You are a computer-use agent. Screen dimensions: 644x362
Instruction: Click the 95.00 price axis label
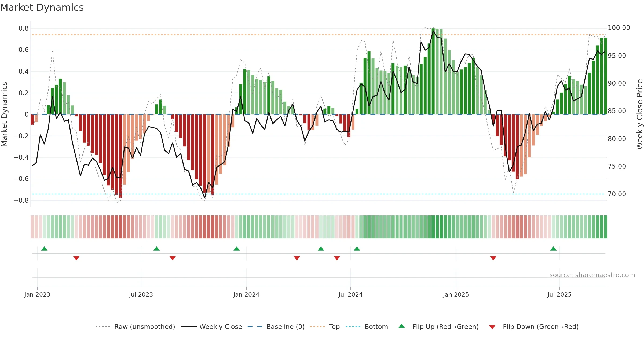(617, 56)
